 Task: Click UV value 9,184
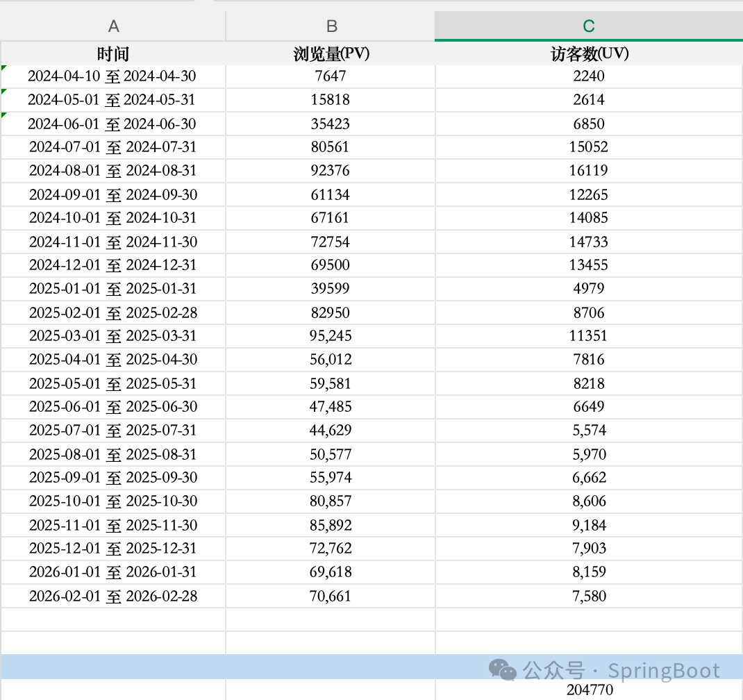coord(589,524)
